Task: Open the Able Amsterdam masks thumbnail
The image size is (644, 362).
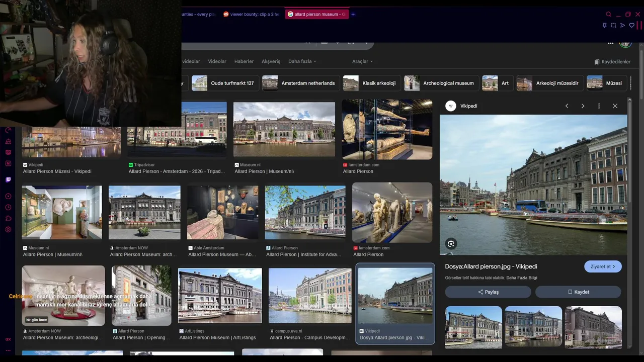Action: click(223, 212)
